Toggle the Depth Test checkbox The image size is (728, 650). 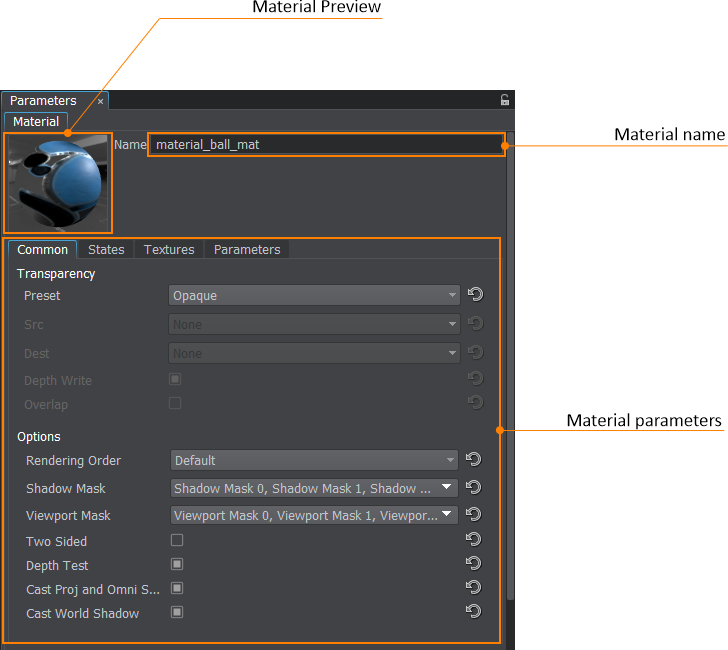point(176,565)
